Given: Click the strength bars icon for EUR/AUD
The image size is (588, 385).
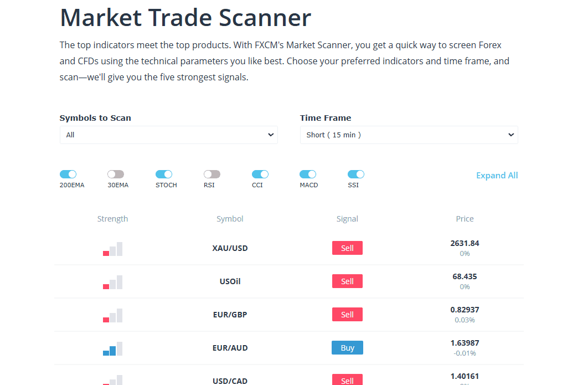Looking at the screenshot, I should click(112, 349).
